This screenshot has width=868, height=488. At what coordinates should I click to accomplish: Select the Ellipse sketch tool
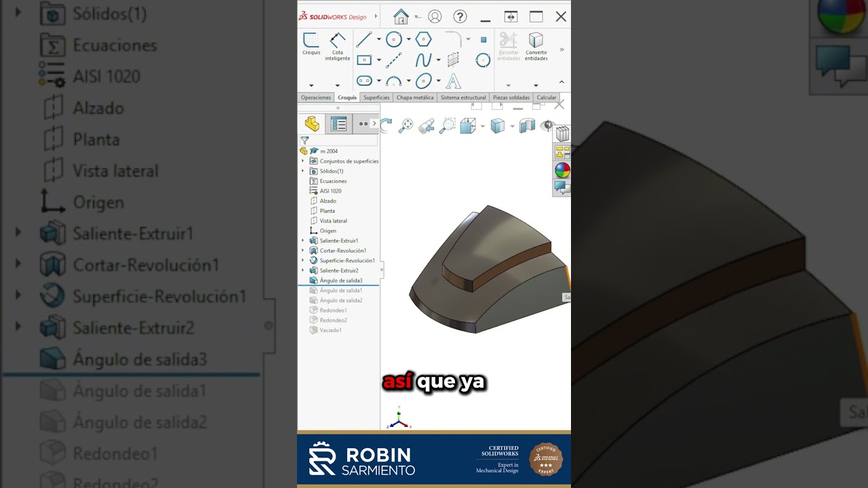[424, 81]
